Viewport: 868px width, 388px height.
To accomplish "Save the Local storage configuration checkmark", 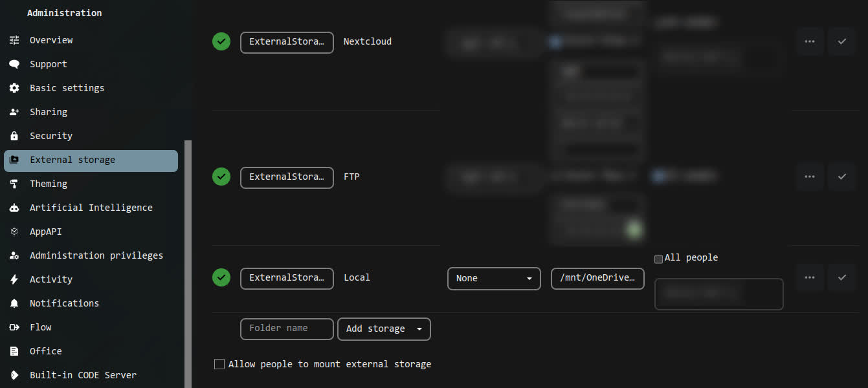I will tap(841, 277).
